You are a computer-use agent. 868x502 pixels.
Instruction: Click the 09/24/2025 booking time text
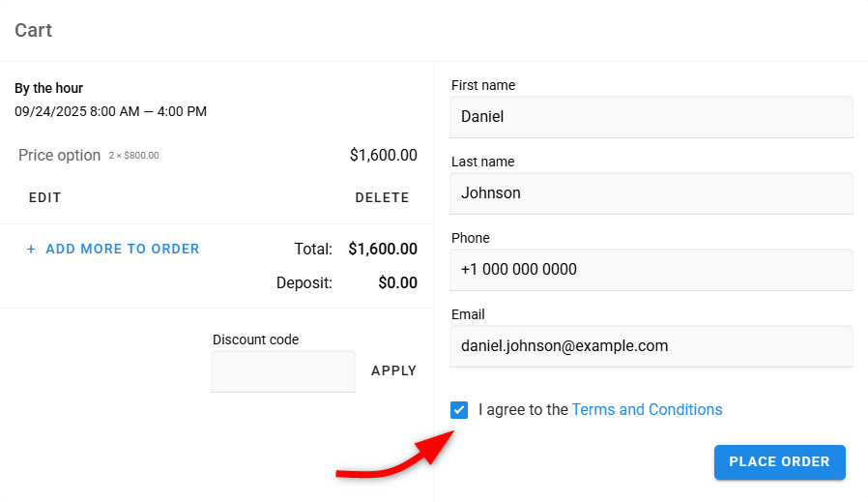110,111
